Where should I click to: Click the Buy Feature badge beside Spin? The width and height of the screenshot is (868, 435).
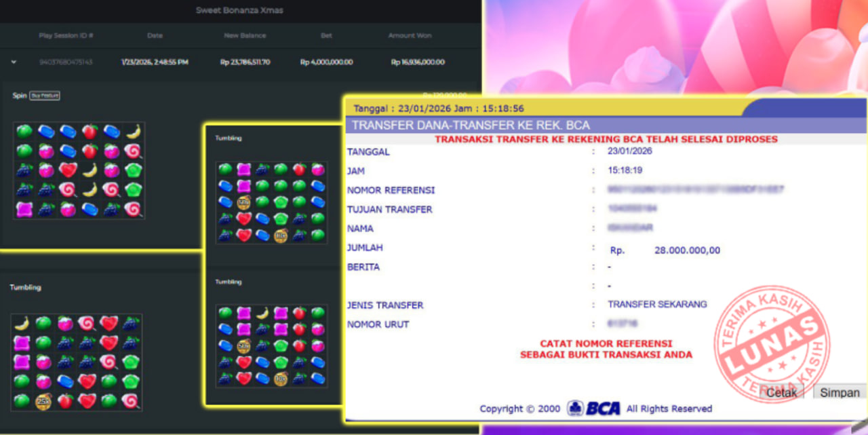pos(45,96)
